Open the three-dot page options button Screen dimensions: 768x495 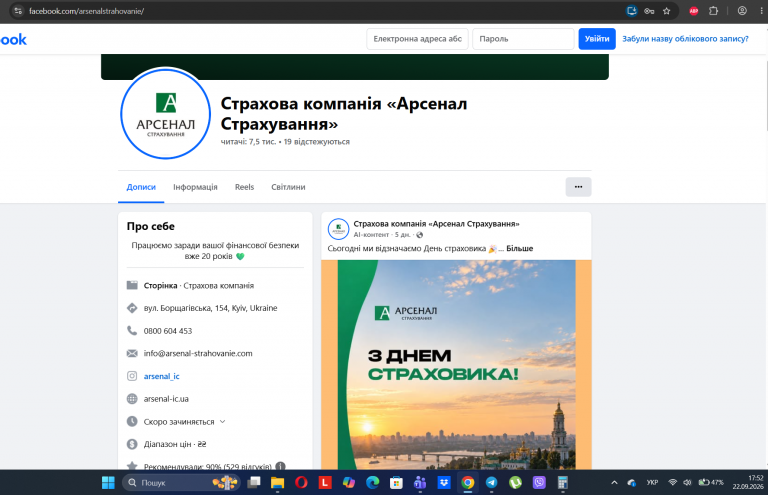[578, 187]
